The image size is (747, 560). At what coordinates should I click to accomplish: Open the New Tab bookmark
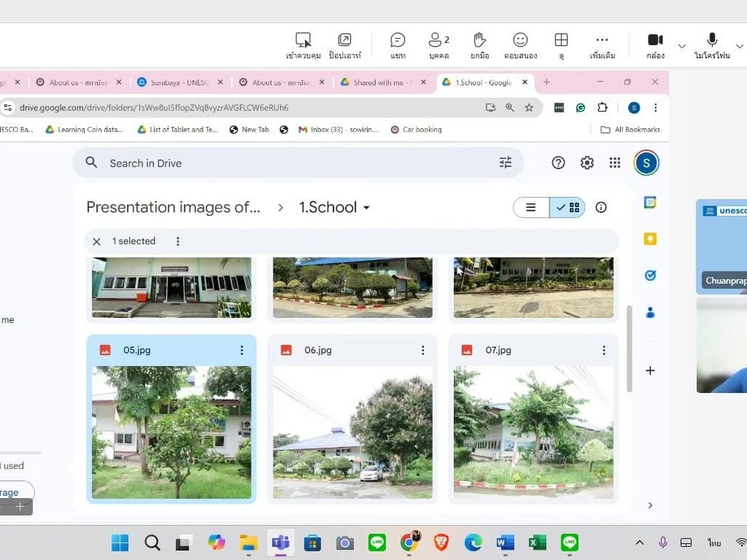point(249,130)
